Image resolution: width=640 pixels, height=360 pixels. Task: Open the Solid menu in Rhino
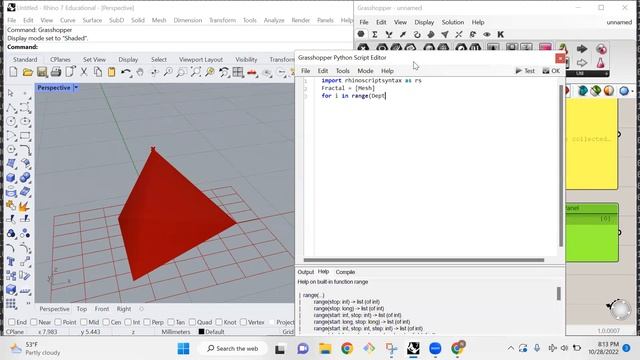(138, 20)
